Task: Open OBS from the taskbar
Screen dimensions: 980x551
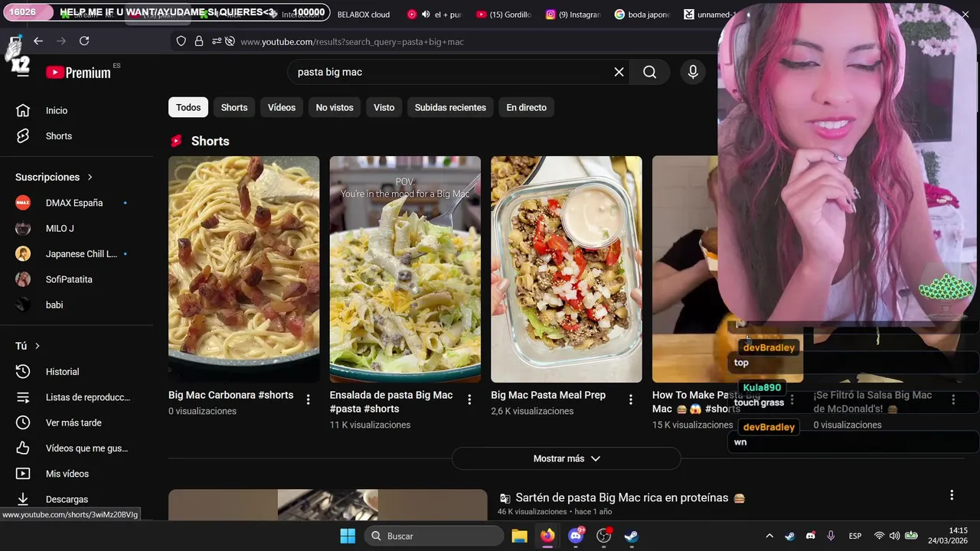Action: pos(604,536)
